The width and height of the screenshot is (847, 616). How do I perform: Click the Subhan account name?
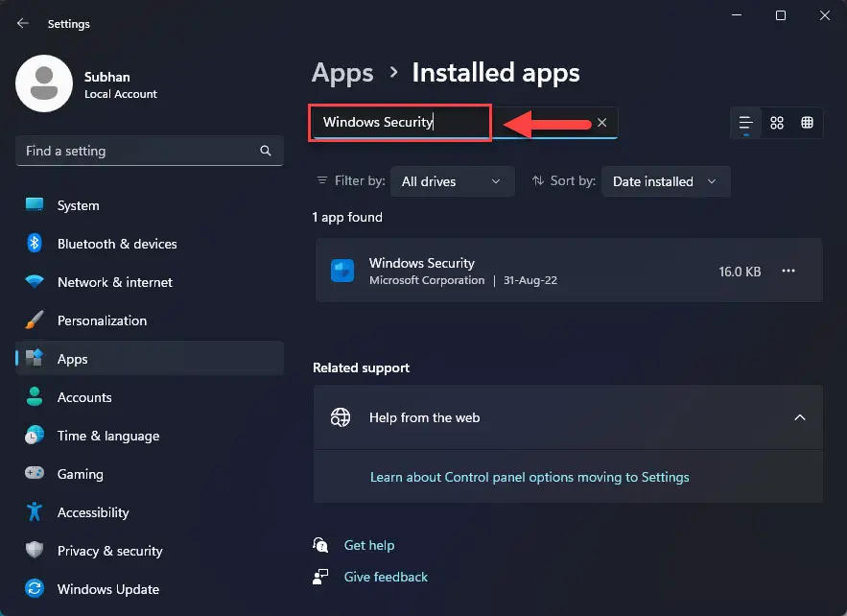107,77
